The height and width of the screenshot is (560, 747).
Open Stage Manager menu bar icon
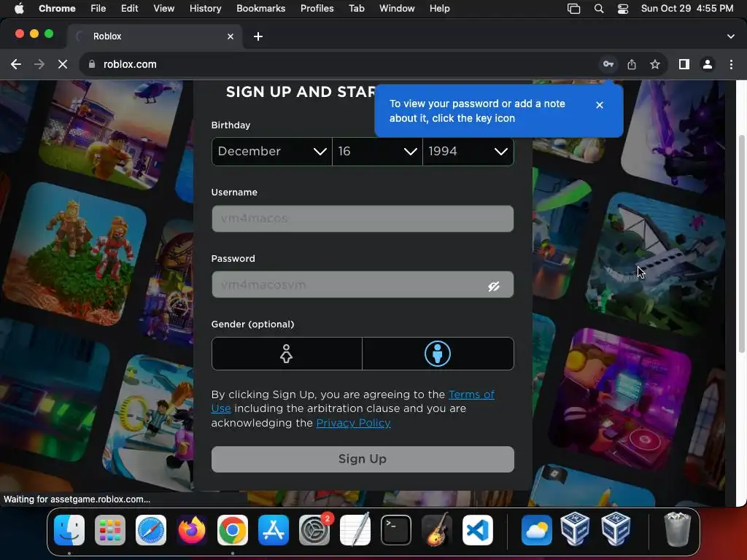(x=573, y=9)
